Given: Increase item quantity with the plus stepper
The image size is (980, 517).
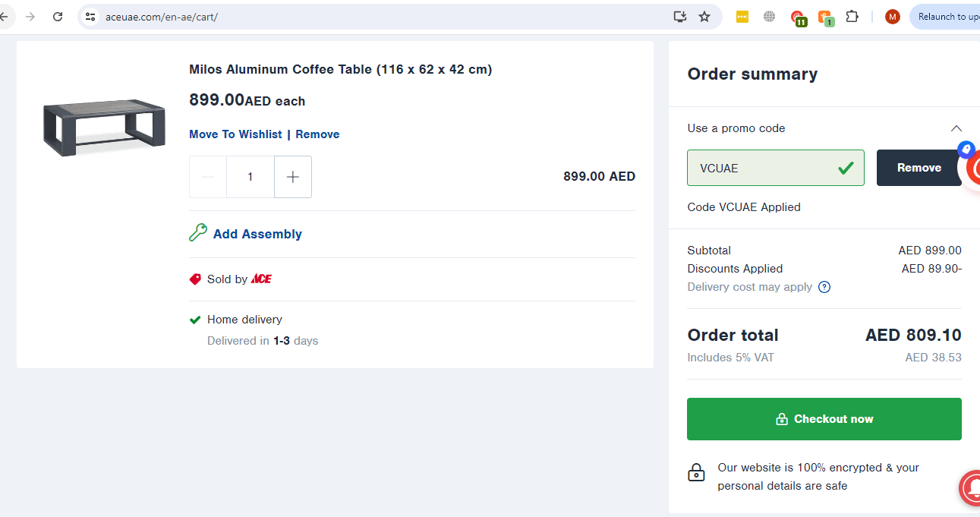Looking at the screenshot, I should pyautogui.click(x=292, y=176).
